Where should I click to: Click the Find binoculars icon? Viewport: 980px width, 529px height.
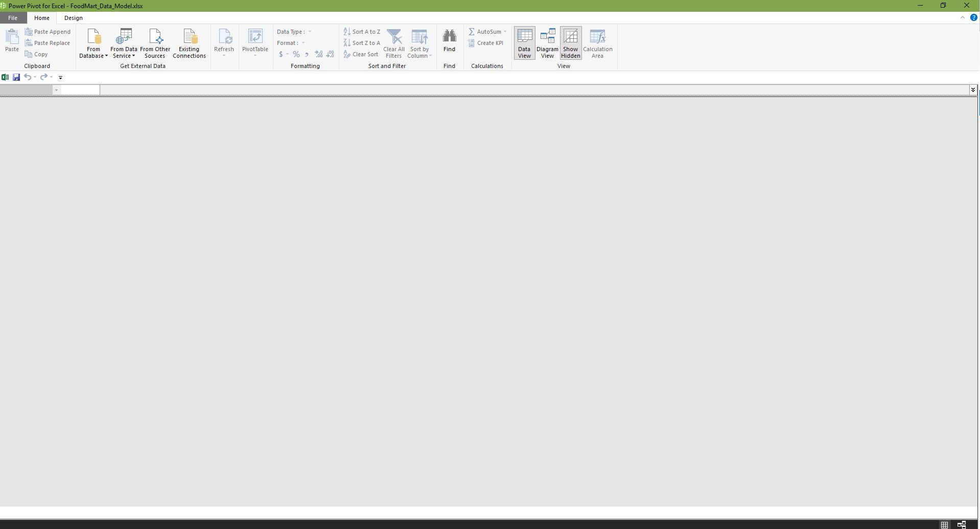[x=449, y=40]
